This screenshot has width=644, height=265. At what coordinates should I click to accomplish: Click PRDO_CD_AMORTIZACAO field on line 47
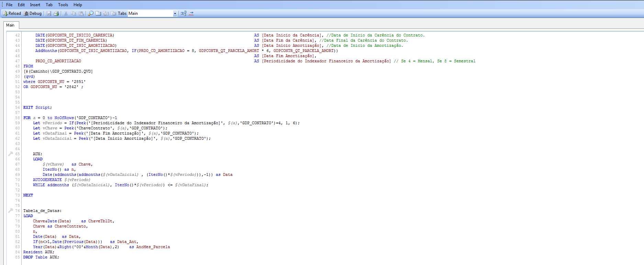tap(58, 61)
